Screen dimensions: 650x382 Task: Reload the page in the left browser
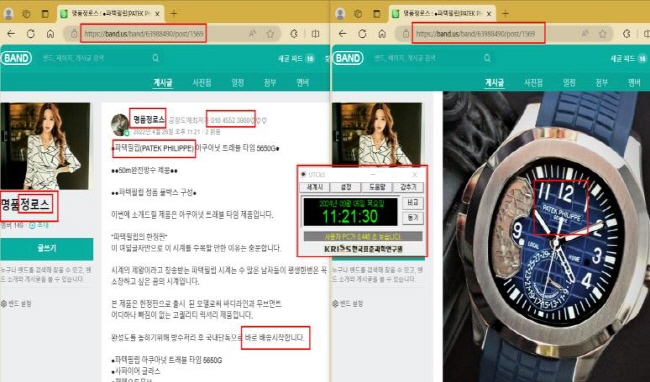click(x=31, y=34)
